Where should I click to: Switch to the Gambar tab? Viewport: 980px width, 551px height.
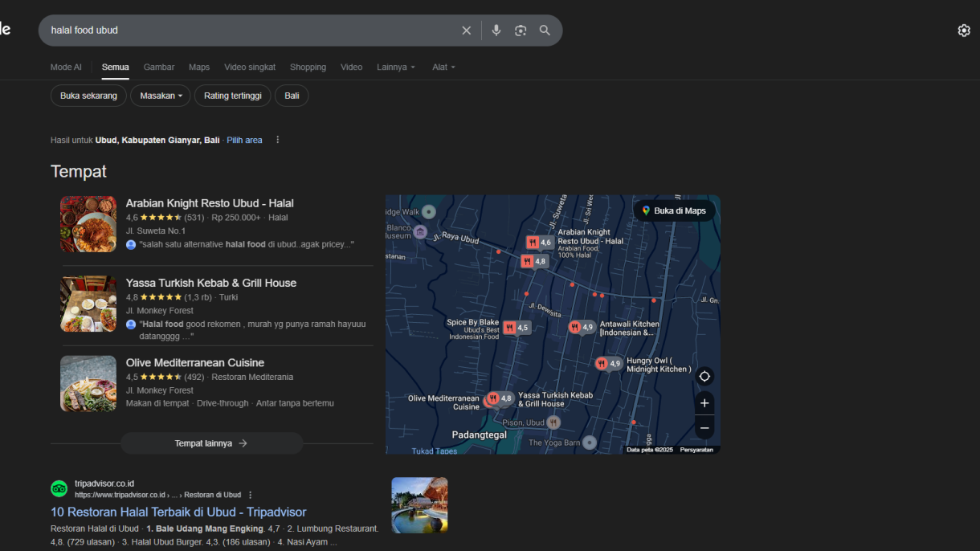click(x=159, y=67)
